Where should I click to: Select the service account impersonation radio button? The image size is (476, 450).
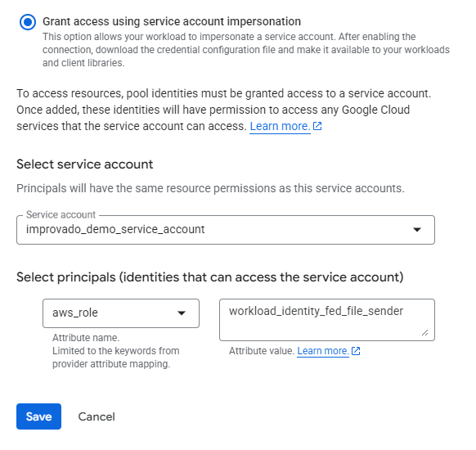[x=28, y=22]
